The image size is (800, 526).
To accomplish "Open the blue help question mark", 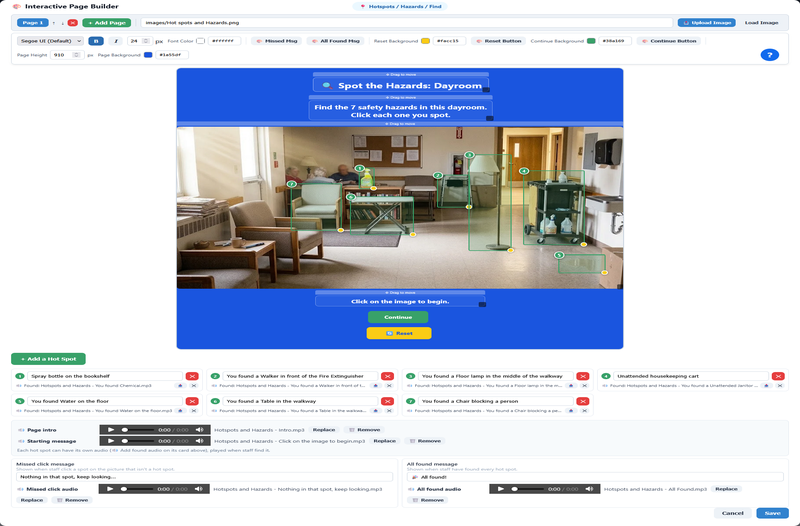I will tap(769, 55).
